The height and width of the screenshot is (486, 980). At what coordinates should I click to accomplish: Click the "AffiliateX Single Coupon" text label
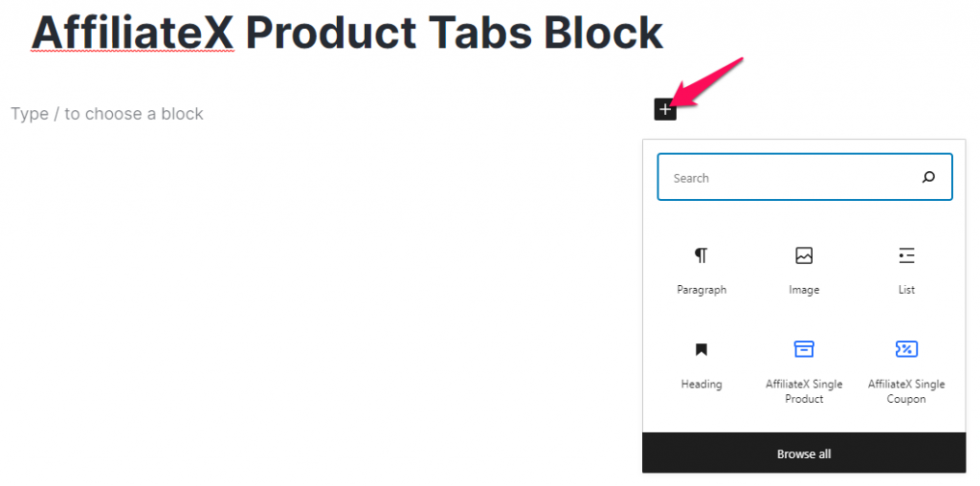coord(906,391)
